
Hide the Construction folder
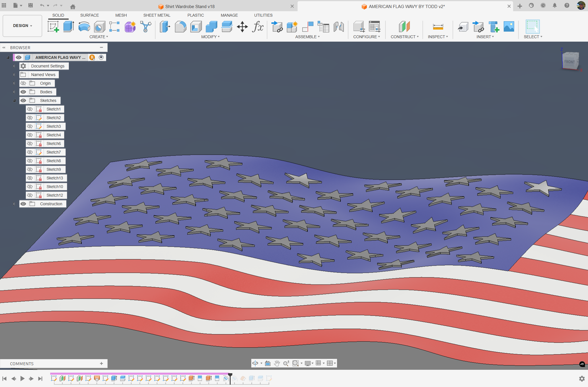click(x=23, y=204)
